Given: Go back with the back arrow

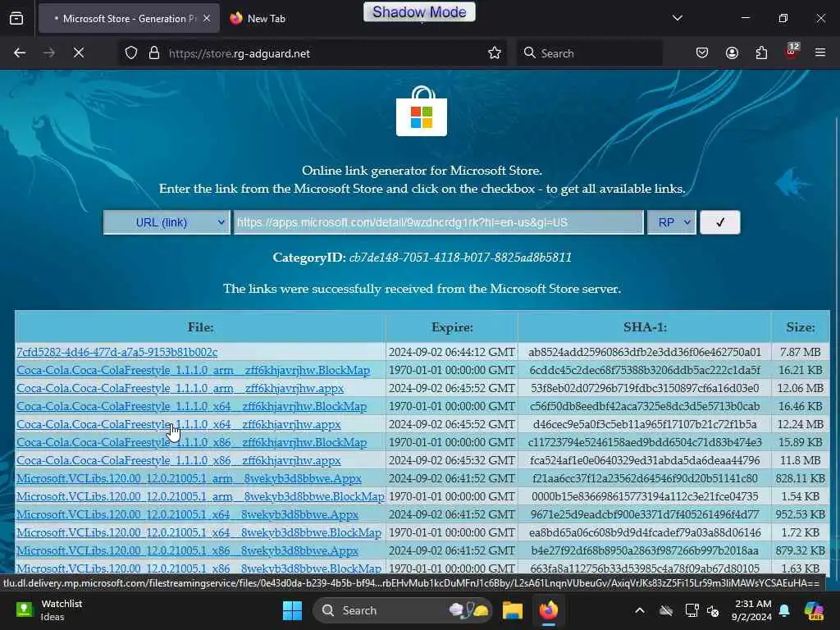Looking at the screenshot, I should click(x=20, y=53).
